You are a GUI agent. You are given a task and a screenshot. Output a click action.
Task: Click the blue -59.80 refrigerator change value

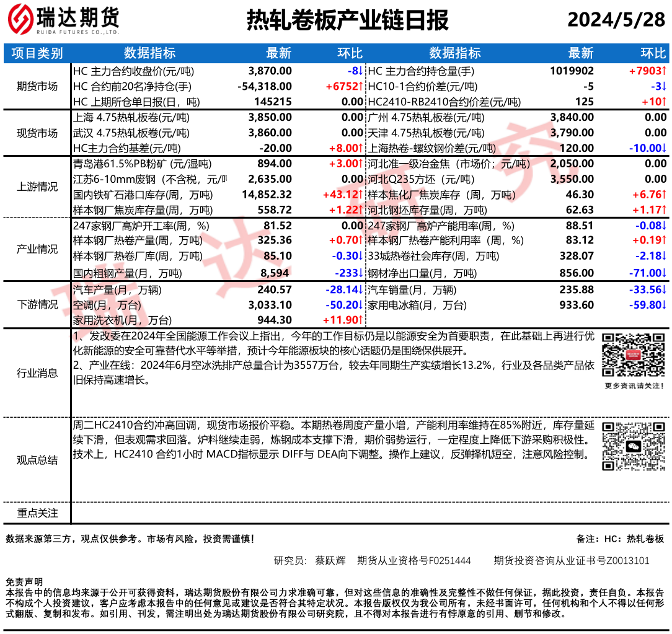(647, 305)
